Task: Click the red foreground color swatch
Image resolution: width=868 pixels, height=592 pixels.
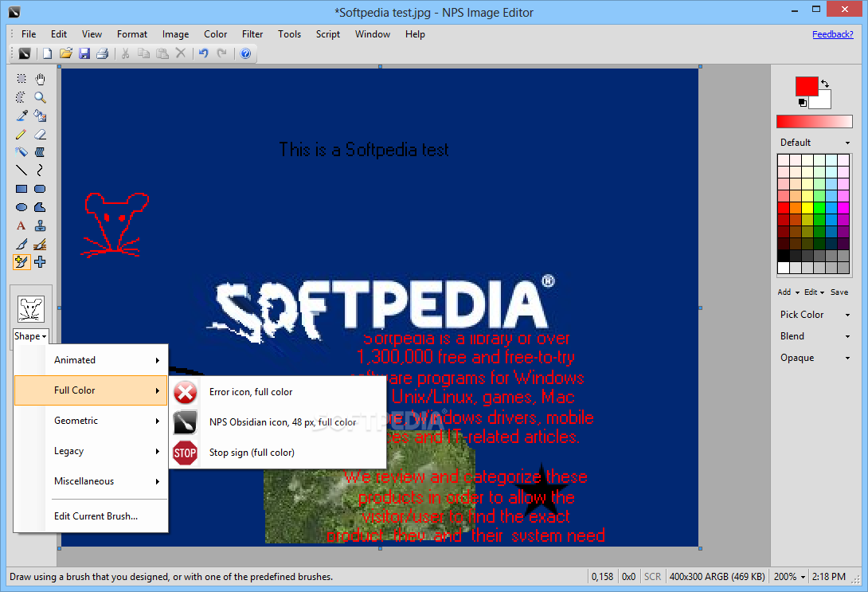Action: [806, 86]
